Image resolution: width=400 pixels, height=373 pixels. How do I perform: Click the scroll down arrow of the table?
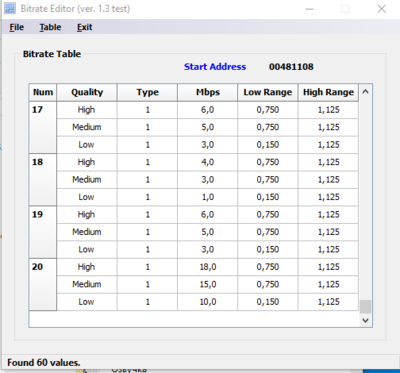[x=365, y=320]
